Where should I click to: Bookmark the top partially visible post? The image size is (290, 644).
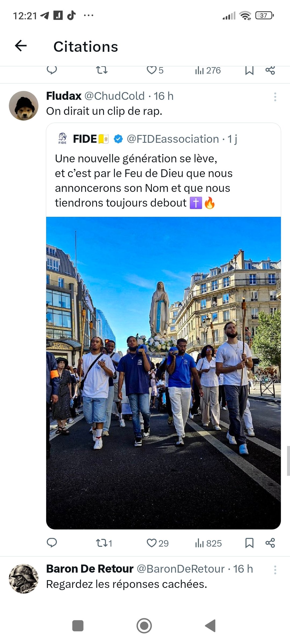(249, 71)
